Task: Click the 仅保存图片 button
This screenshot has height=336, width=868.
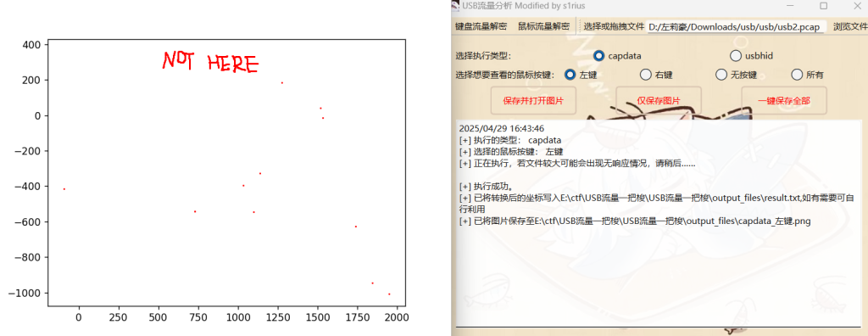Action: click(659, 100)
